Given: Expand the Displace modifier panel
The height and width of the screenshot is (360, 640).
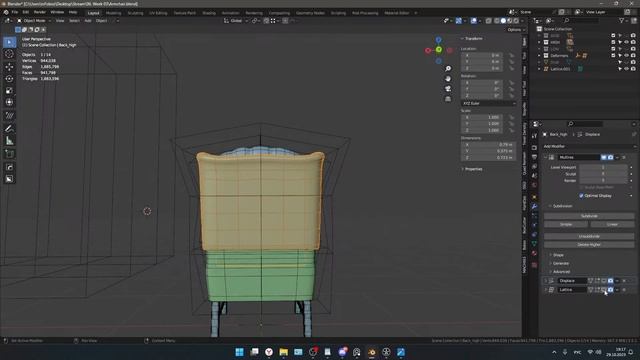Looking at the screenshot, I should coord(546,281).
